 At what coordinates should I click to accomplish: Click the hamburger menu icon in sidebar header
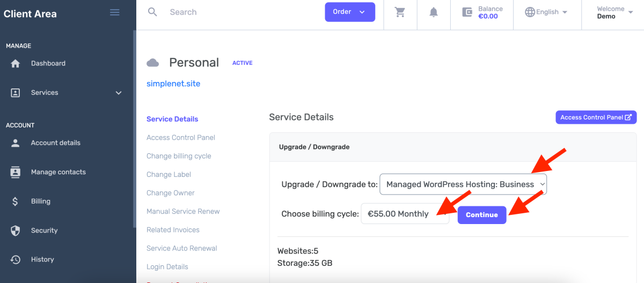tap(114, 12)
